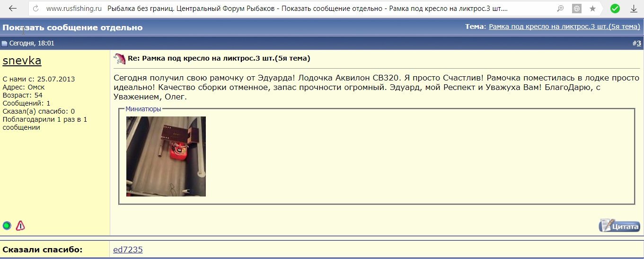Open ed7235 user profile link

click(128, 250)
